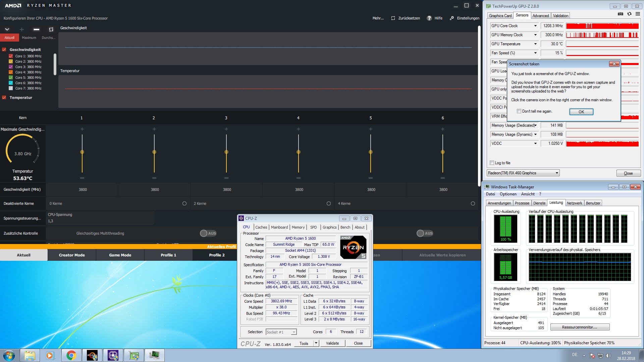Viewport: 644px width, 362px height.
Task: Open Chrome from the taskbar
Action: [71, 355]
